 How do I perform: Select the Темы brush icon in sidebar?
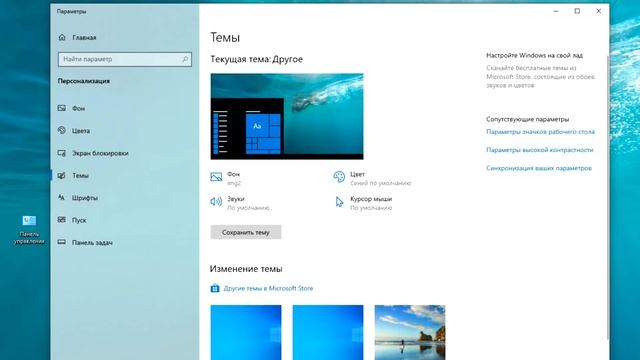pos(62,175)
